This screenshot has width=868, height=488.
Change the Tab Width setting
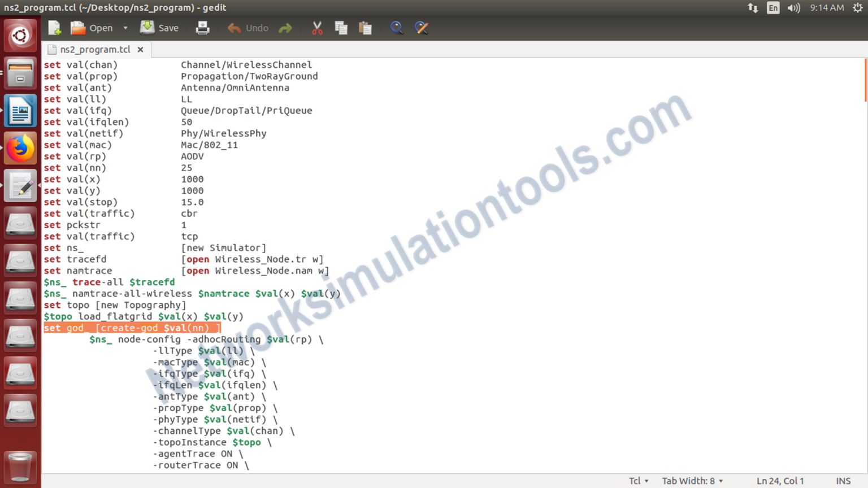pos(692,481)
